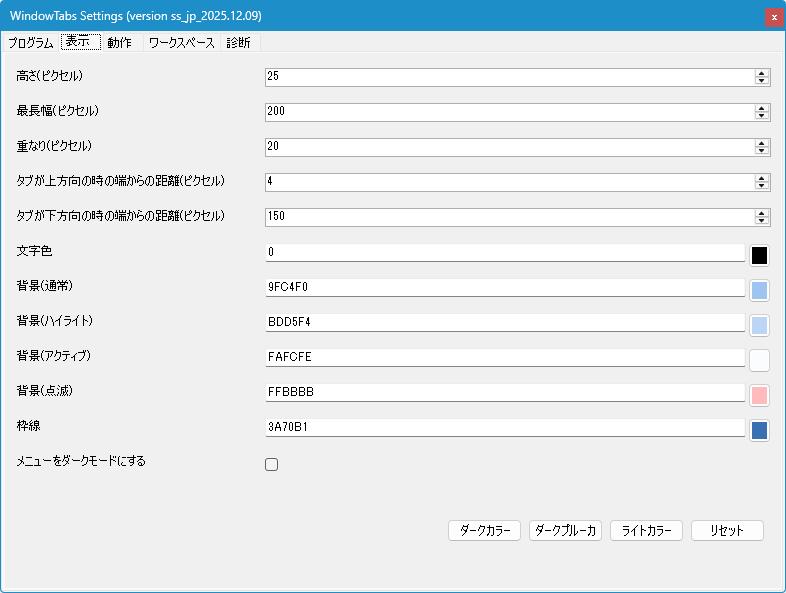786x593 pixels.
Task: Select the 表示 tab
Action: coord(80,42)
